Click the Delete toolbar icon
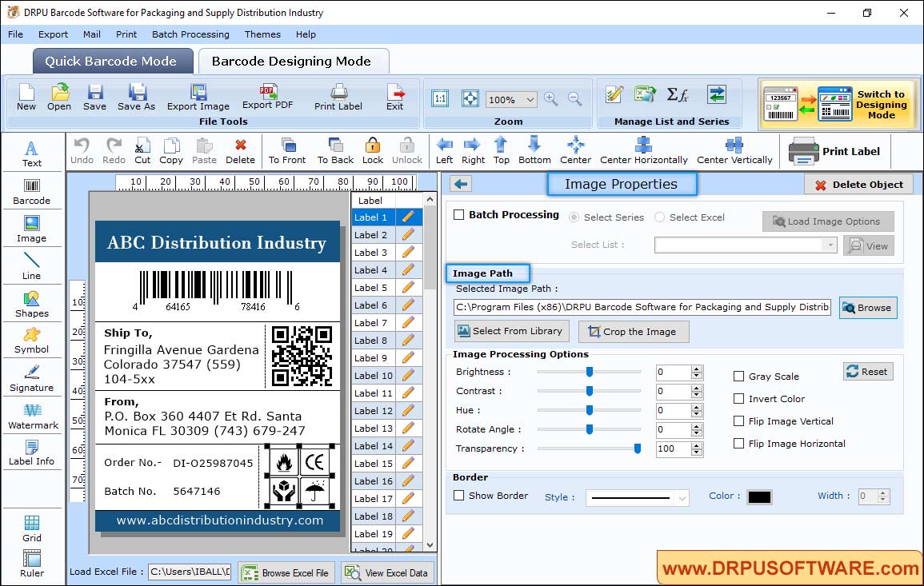 pyautogui.click(x=241, y=151)
